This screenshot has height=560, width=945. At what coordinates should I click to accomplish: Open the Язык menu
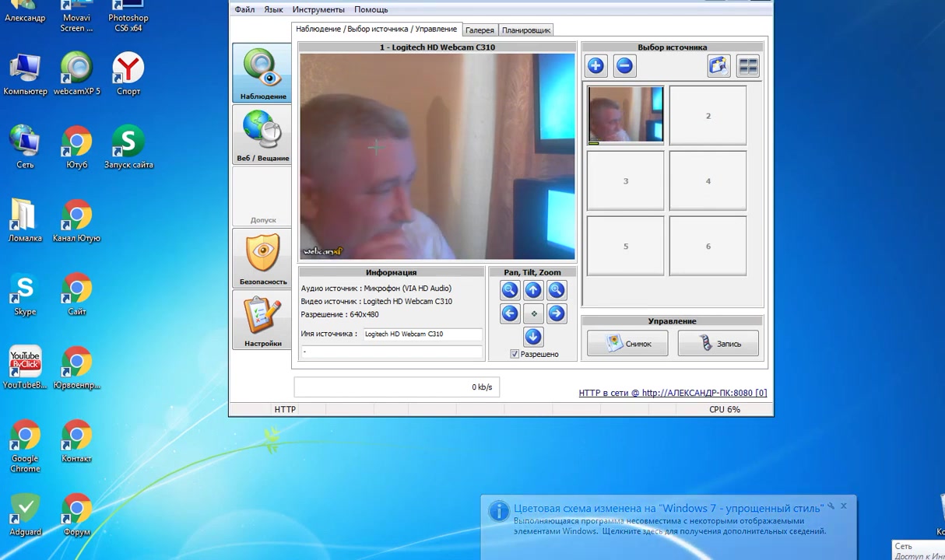click(x=273, y=9)
